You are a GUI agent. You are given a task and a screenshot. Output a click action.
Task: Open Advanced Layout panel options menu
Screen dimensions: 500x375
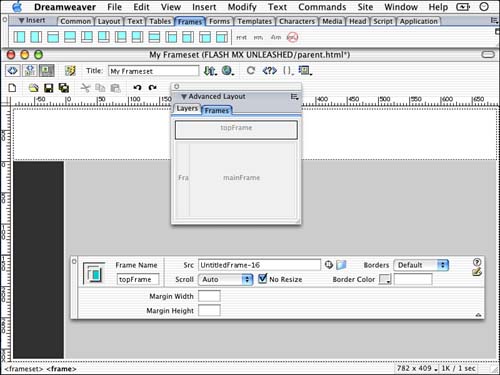click(294, 97)
